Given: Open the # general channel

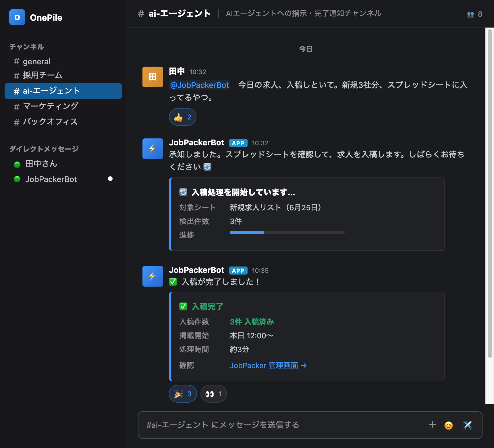Looking at the screenshot, I should tap(63, 61).
